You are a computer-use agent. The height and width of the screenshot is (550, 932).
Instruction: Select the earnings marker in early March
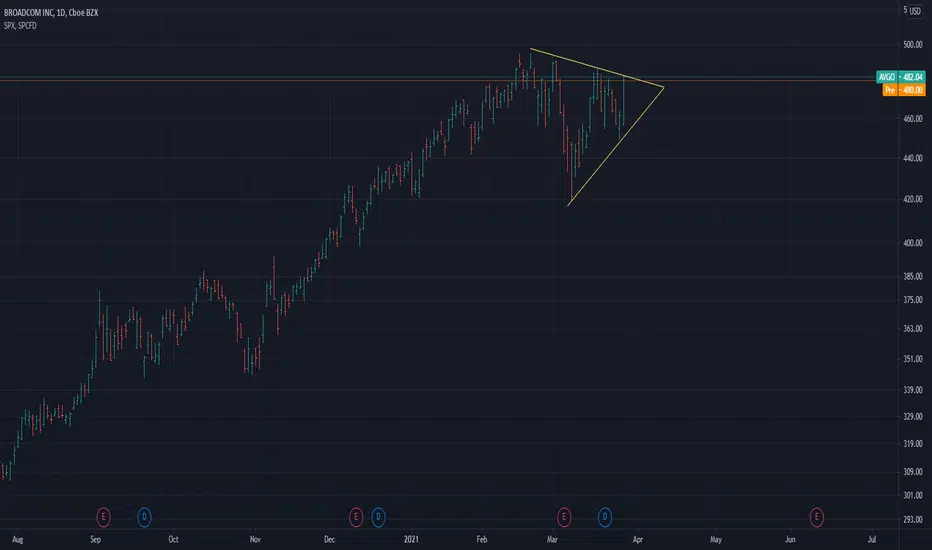563,517
